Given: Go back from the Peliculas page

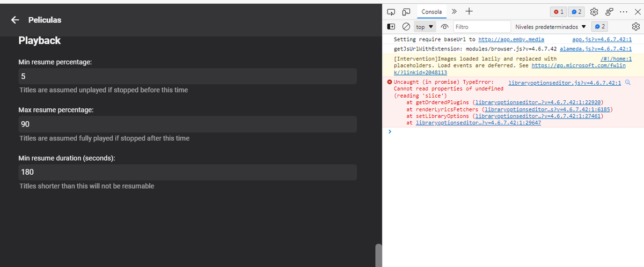Looking at the screenshot, I should (x=16, y=20).
